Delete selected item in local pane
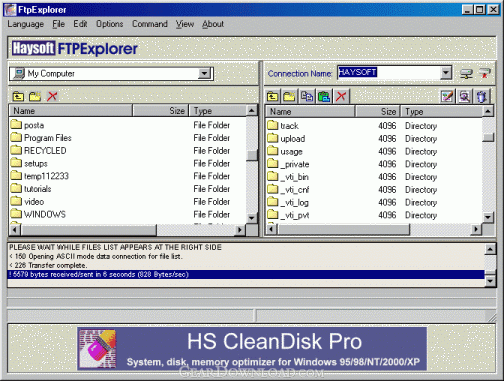The image size is (504, 381). coord(52,97)
